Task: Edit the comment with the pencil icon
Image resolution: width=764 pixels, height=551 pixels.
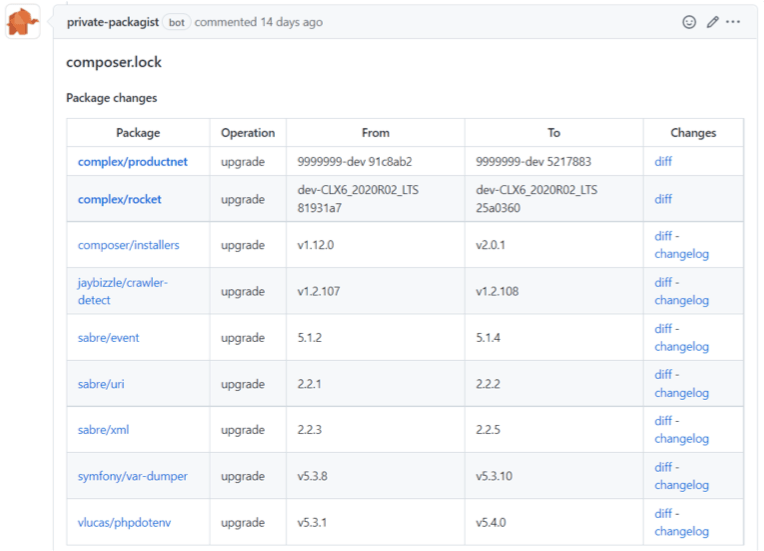Action: (x=712, y=22)
